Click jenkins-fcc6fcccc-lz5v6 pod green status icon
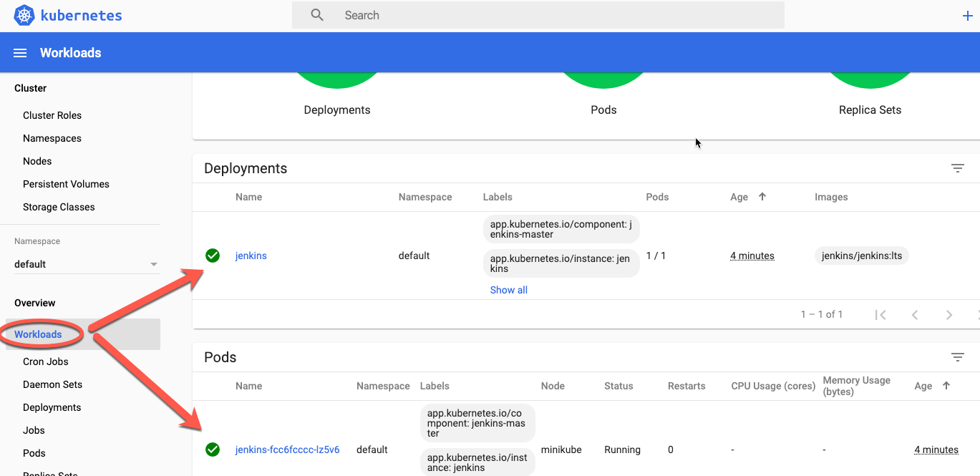 point(213,450)
